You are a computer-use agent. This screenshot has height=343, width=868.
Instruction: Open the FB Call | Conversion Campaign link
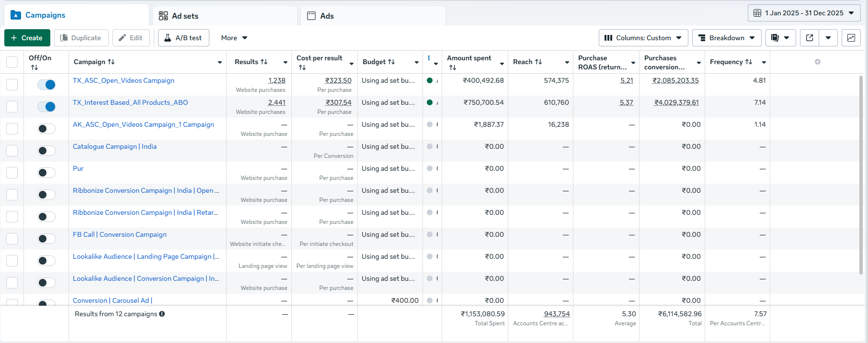pos(120,234)
